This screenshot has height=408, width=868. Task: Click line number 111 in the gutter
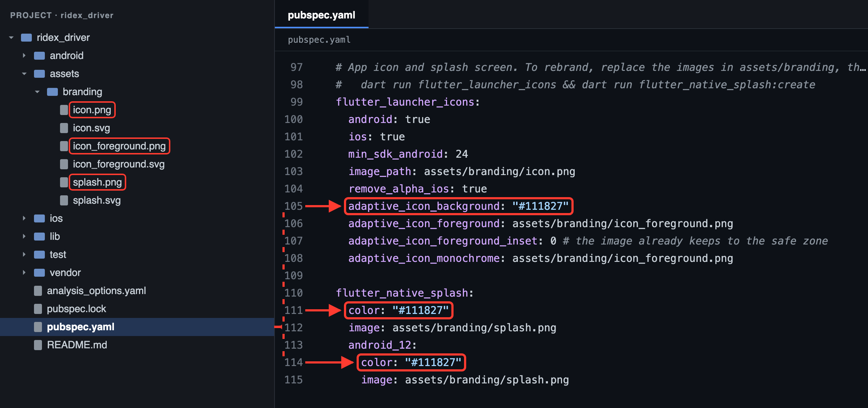tap(293, 310)
